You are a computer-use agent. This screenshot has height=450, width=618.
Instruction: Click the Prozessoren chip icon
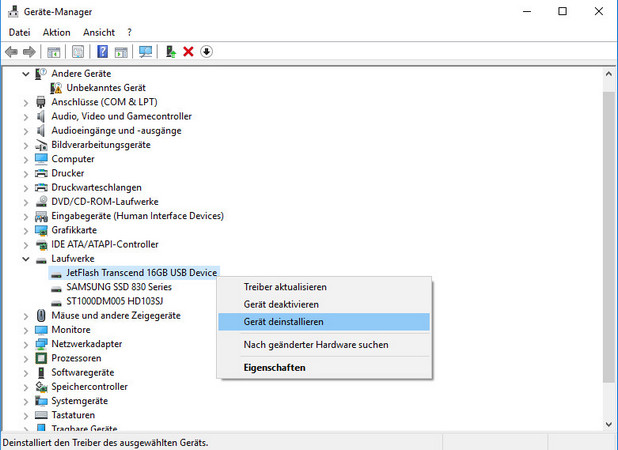tap(41, 358)
